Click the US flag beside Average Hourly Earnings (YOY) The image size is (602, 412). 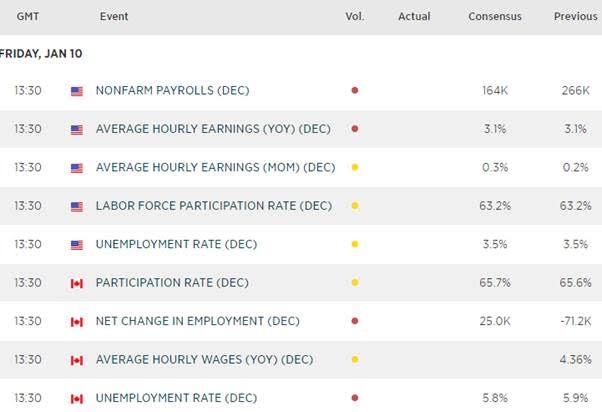coord(77,130)
